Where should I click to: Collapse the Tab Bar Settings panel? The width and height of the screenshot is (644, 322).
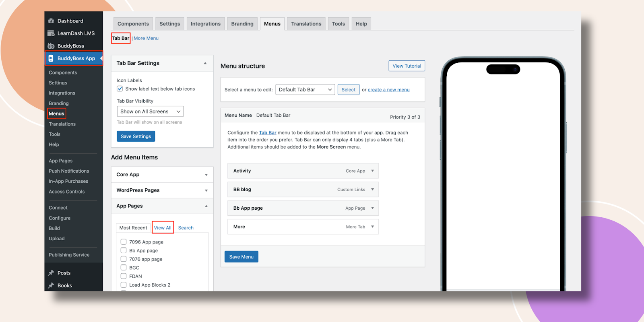point(205,63)
